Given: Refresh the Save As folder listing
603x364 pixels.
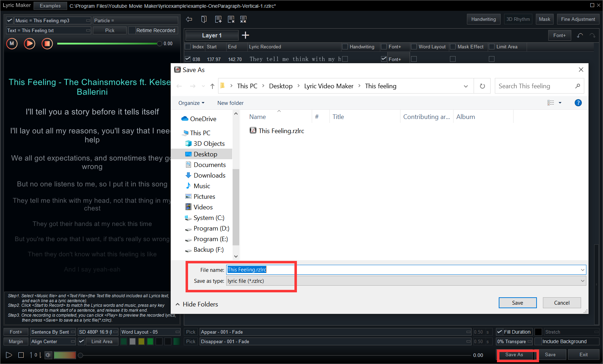Looking at the screenshot, I should tap(482, 86).
